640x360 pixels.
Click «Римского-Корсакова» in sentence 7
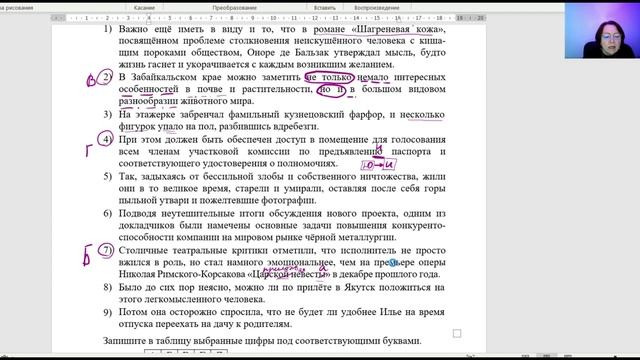(x=201, y=274)
